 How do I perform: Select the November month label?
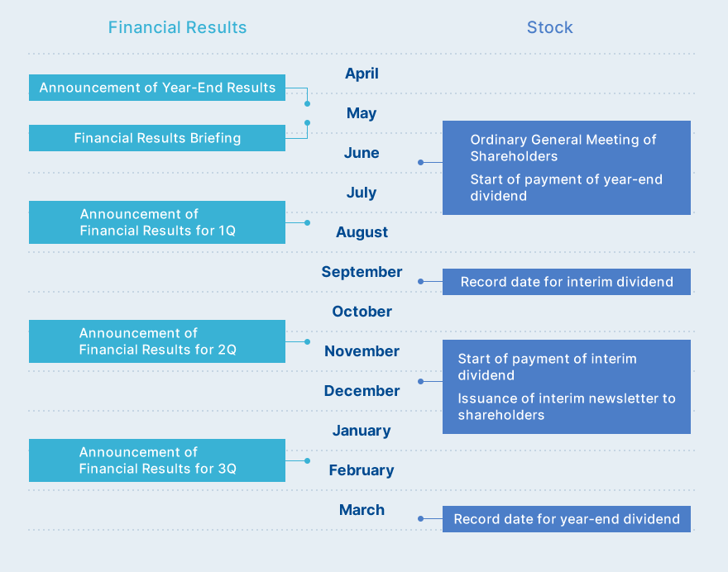[x=362, y=351]
